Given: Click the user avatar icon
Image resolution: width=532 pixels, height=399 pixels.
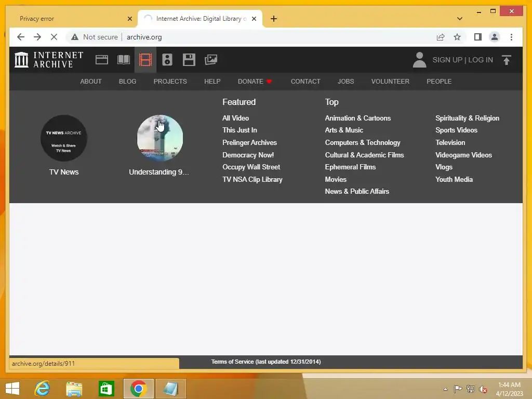Looking at the screenshot, I should click(419, 60).
